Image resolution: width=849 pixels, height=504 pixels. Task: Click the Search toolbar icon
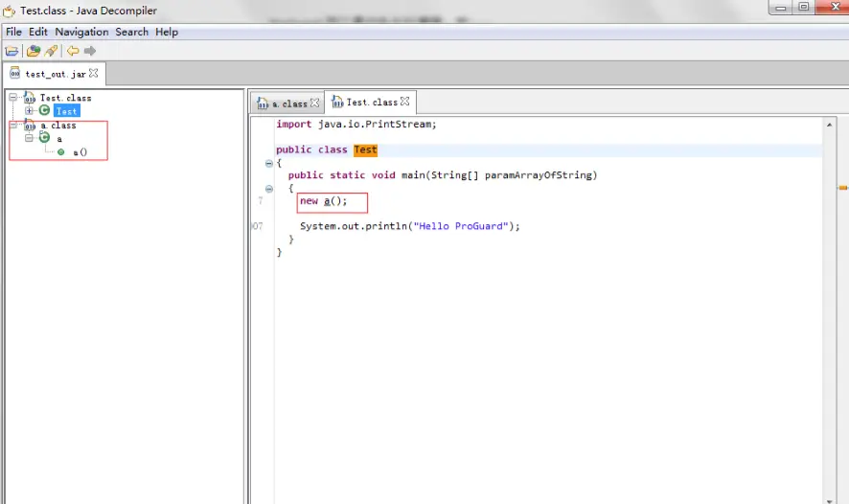[x=51, y=51]
